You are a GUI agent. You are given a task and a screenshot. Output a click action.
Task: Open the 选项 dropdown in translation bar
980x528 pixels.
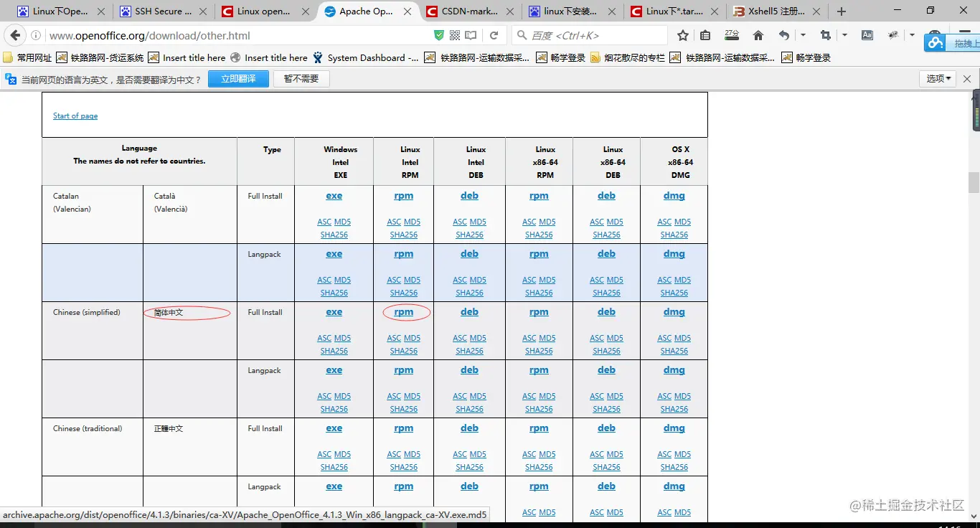tap(938, 79)
